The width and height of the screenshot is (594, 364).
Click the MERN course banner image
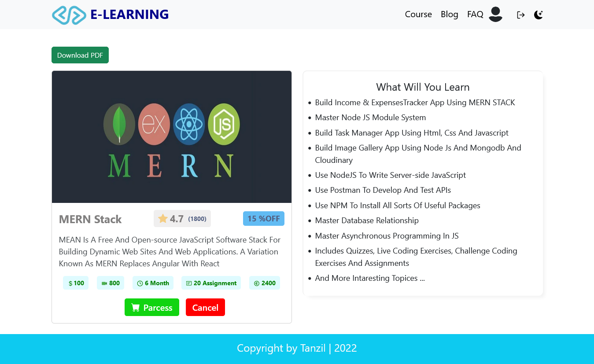[172, 137]
